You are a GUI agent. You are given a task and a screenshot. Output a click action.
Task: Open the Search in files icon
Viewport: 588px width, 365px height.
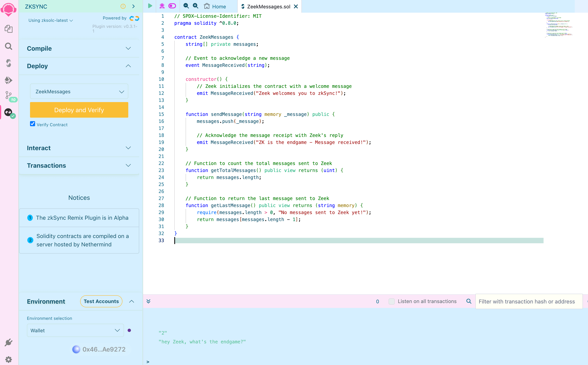point(8,46)
